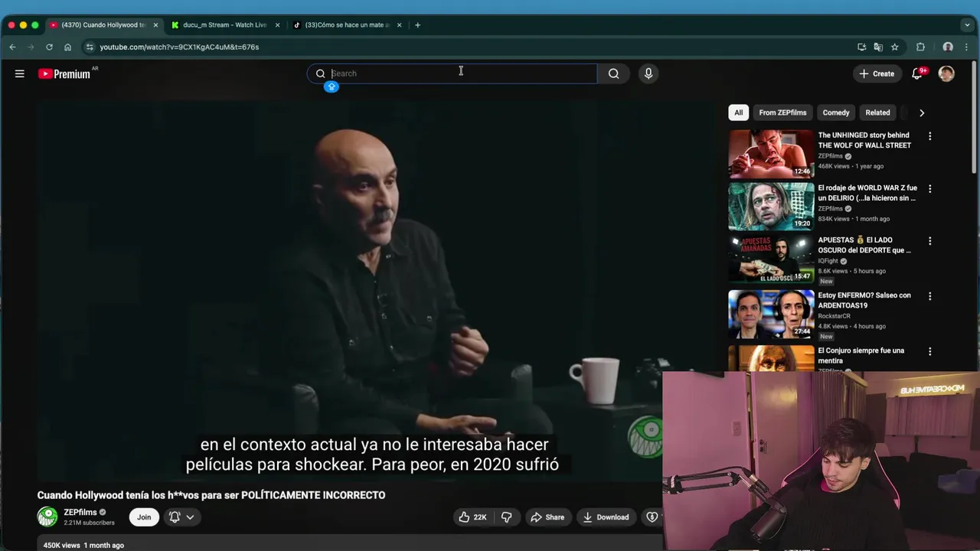Dislike the video thumbs down

pos(506,517)
